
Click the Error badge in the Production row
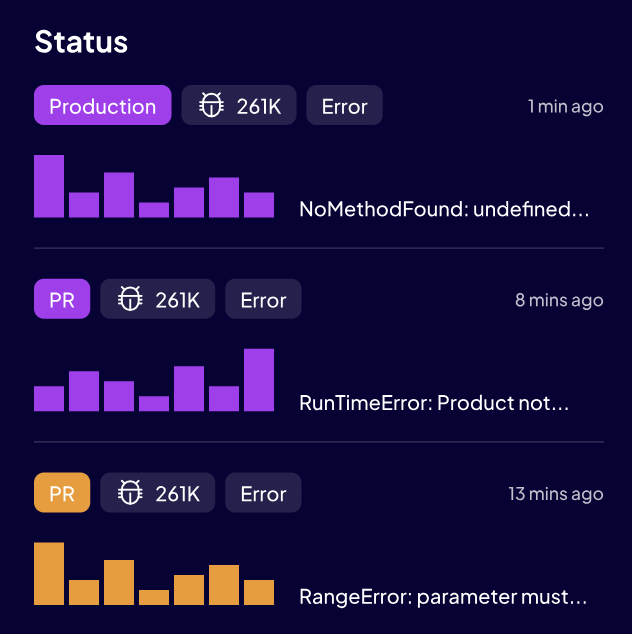pyautogui.click(x=345, y=105)
